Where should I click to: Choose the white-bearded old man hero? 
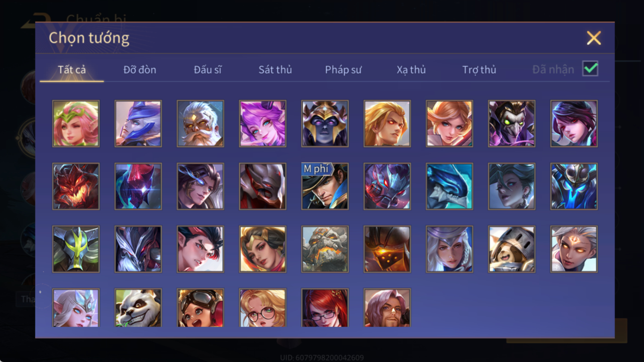click(201, 124)
